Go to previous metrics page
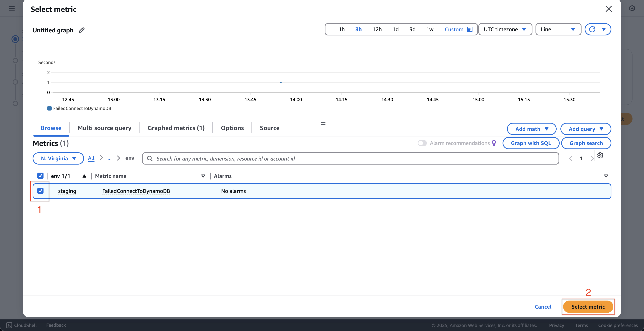This screenshot has height=331, width=644. coord(571,158)
